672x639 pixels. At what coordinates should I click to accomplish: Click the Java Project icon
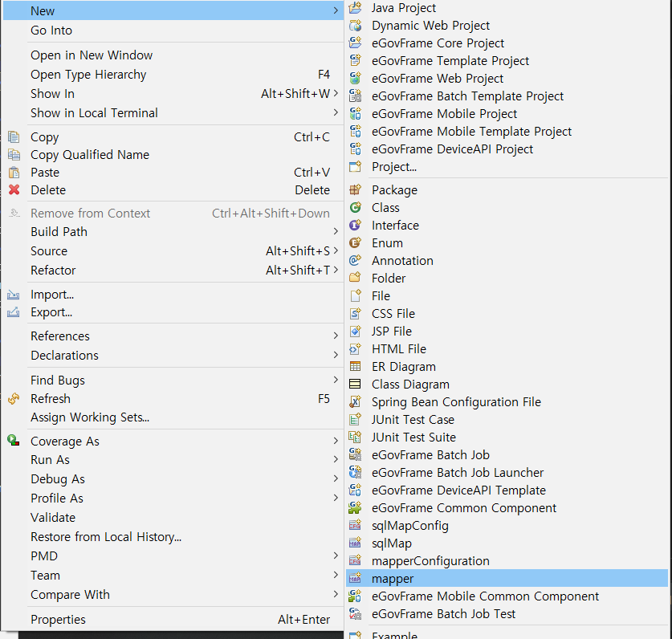click(x=356, y=8)
